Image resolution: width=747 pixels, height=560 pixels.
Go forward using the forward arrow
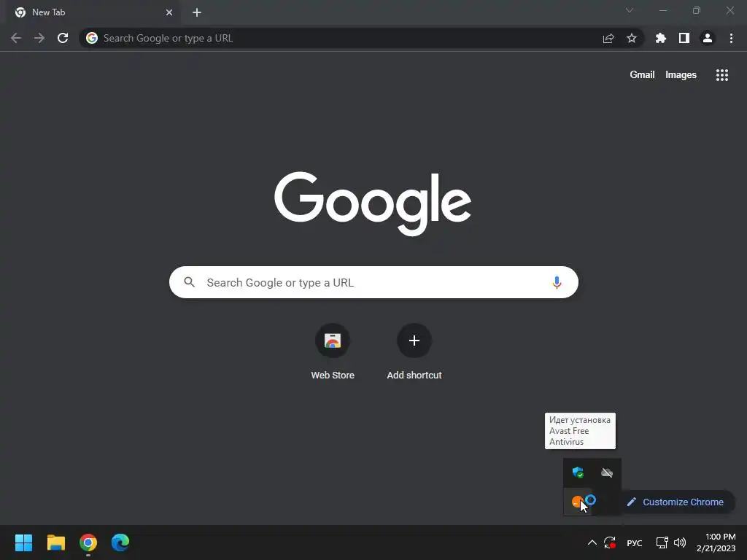(39, 38)
